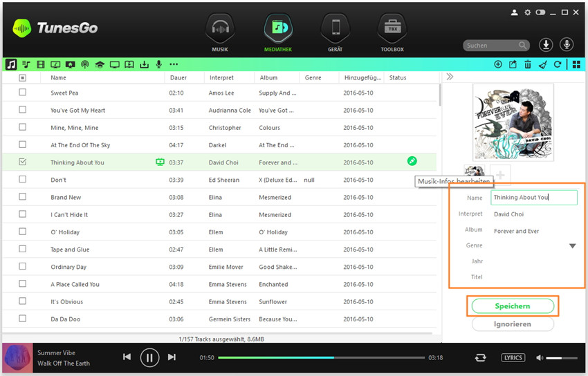Check the box for Don't
This screenshot has height=376, width=588.
point(23,179)
